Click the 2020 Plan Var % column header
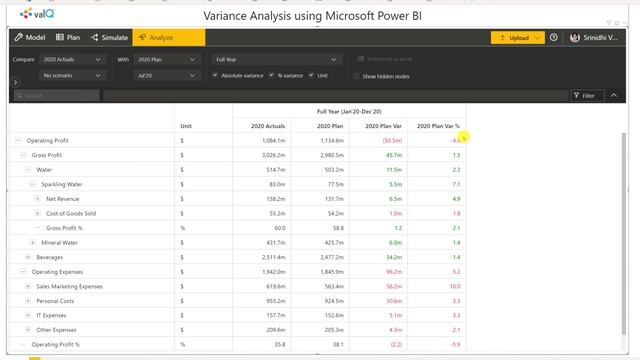 [x=438, y=126]
